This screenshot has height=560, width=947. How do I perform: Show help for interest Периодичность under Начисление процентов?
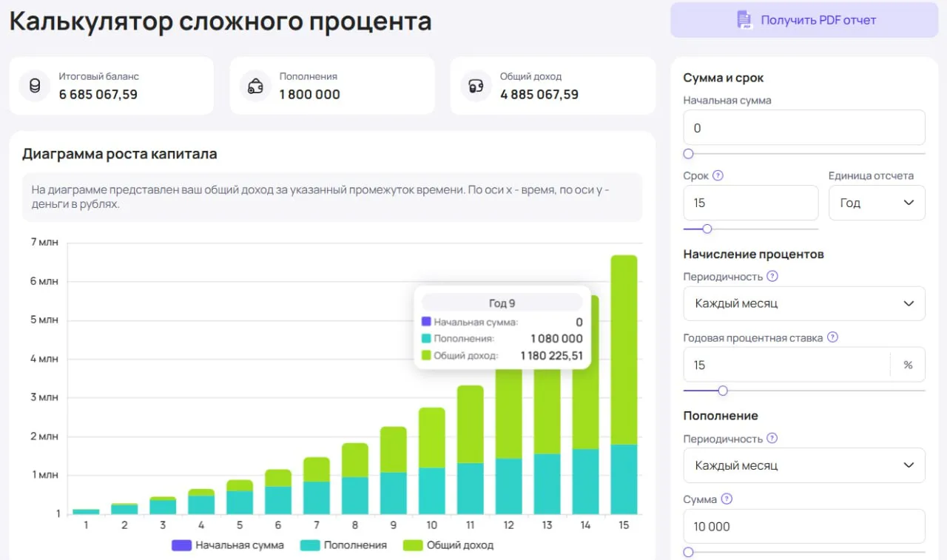pyautogui.click(x=772, y=276)
